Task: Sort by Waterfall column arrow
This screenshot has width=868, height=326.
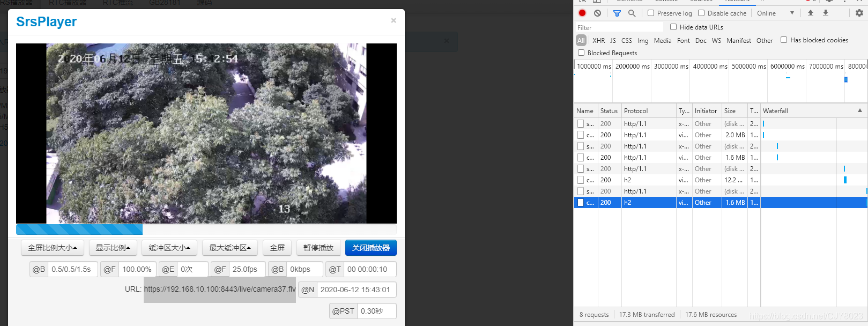Action: point(860,110)
